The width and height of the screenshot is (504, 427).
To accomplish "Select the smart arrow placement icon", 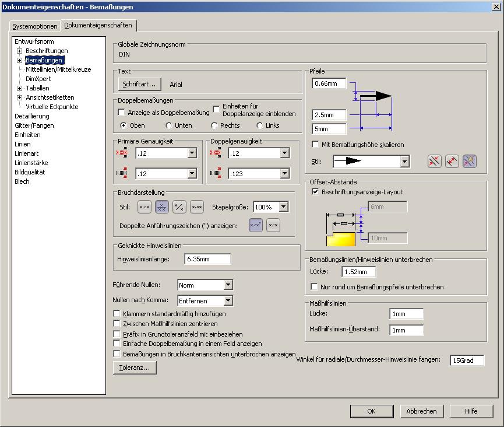I will tap(470, 162).
